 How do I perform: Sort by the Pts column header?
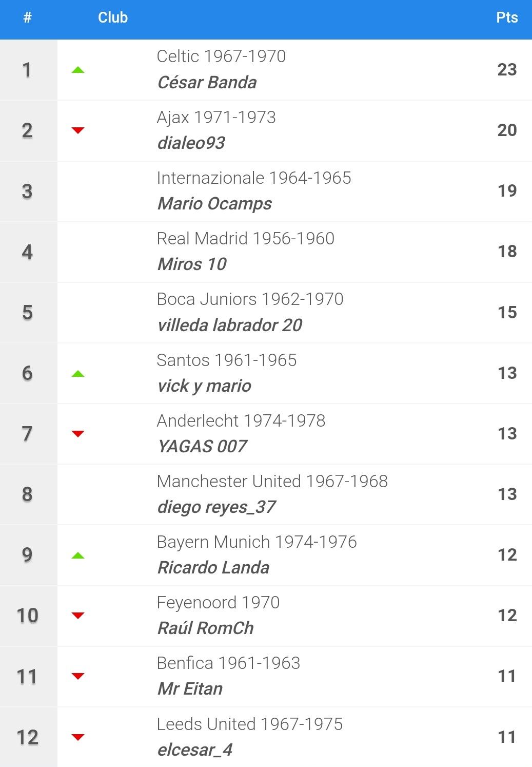507,17
